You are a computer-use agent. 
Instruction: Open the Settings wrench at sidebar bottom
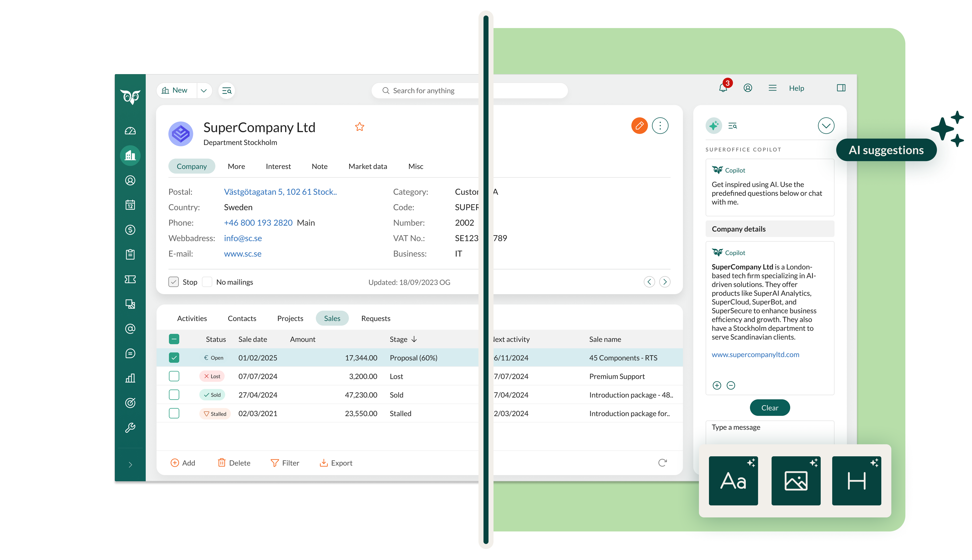[x=131, y=427]
